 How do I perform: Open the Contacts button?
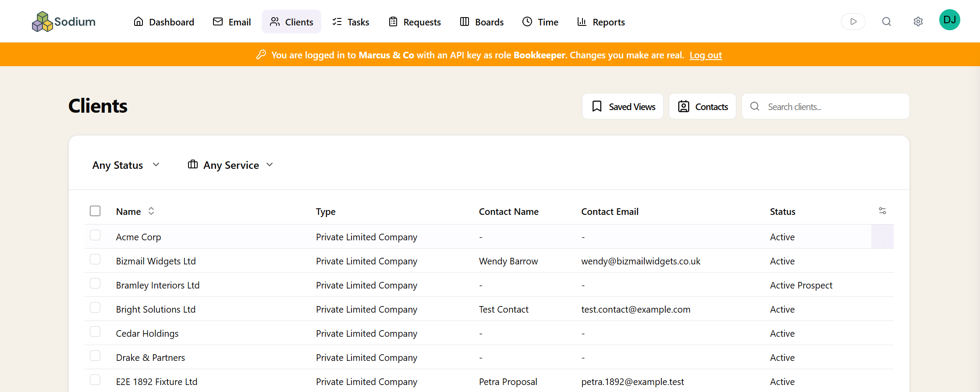click(x=703, y=106)
